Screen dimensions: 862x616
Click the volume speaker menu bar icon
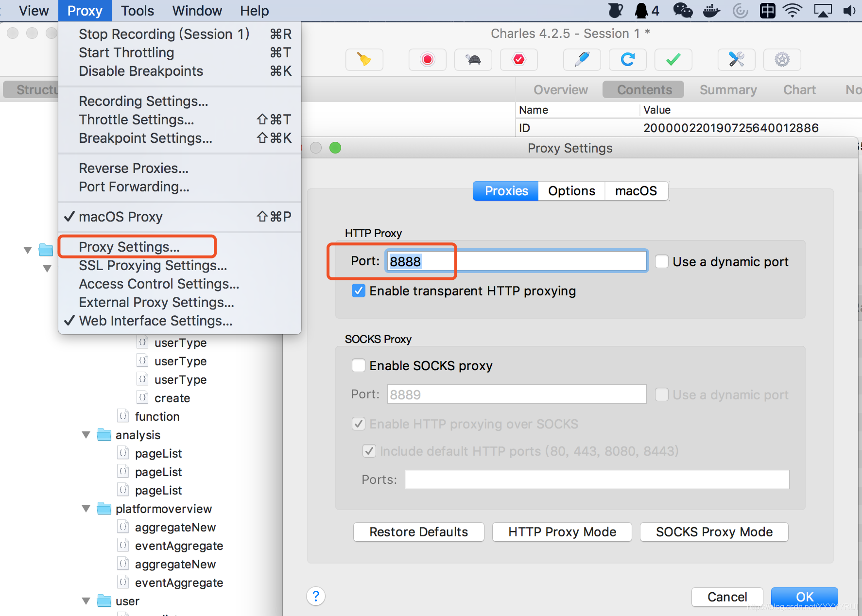(849, 10)
